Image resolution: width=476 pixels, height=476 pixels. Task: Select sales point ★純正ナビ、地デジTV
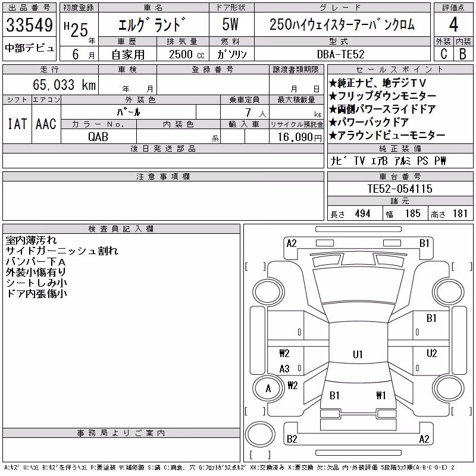point(378,83)
